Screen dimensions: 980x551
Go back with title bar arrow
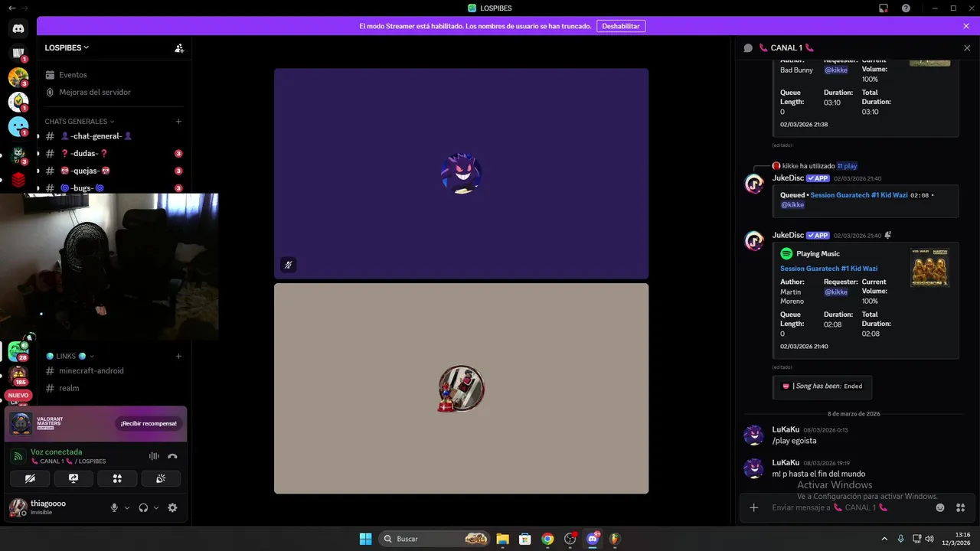point(11,8)
